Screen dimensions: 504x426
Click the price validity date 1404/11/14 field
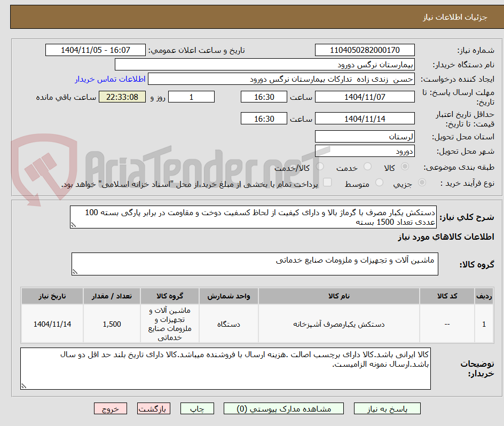[x=365, y=119]
